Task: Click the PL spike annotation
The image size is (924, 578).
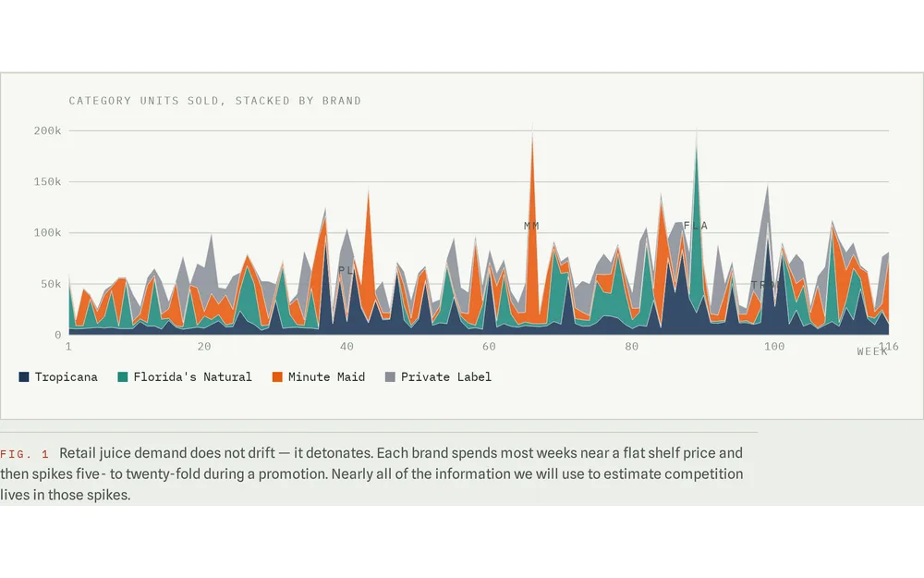Action: (x=346, y=270)
